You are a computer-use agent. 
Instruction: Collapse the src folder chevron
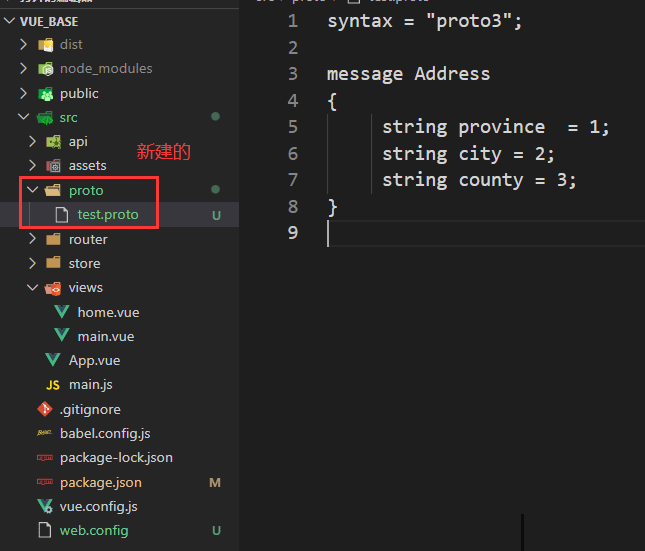coord(23,117)
